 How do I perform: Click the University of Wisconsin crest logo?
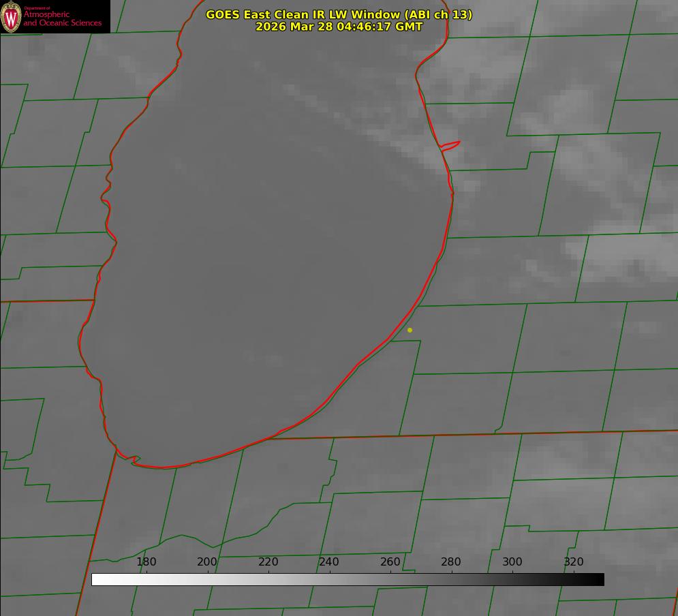tap(12, 16)
